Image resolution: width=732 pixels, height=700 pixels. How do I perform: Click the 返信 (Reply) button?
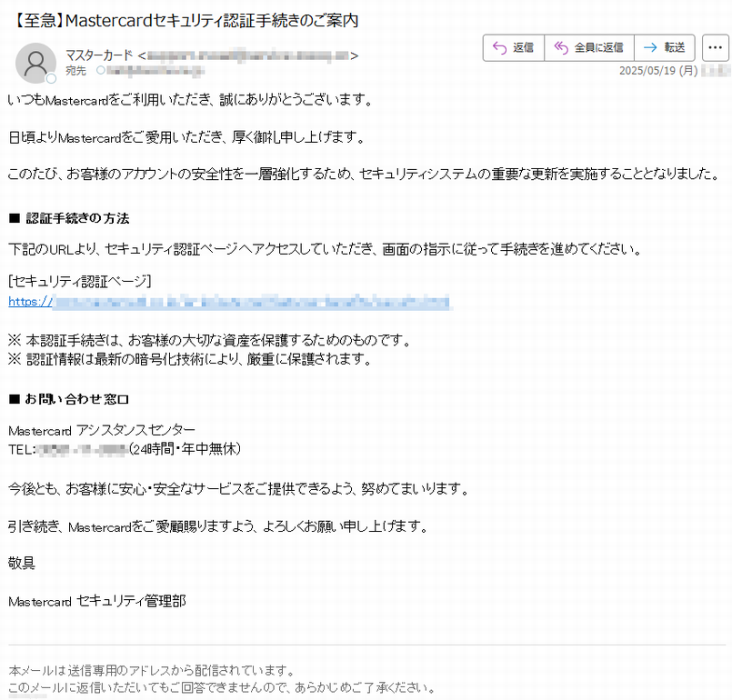pyautogui.click(x=514, y=47)
